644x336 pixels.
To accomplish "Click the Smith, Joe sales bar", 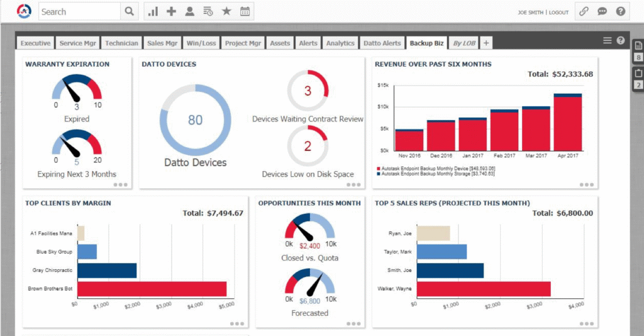I will pyautogui.click(x=450, y=271).
